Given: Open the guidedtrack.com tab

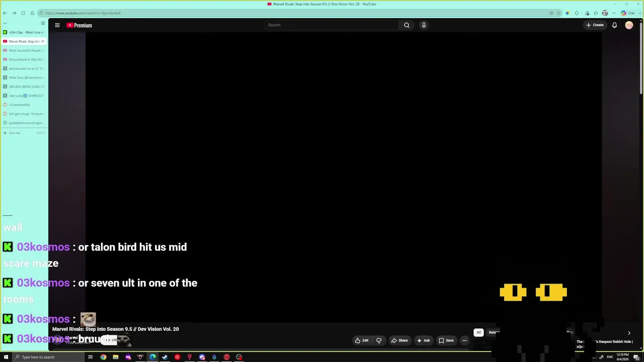Looking at the screenshot, I should 24,123.
